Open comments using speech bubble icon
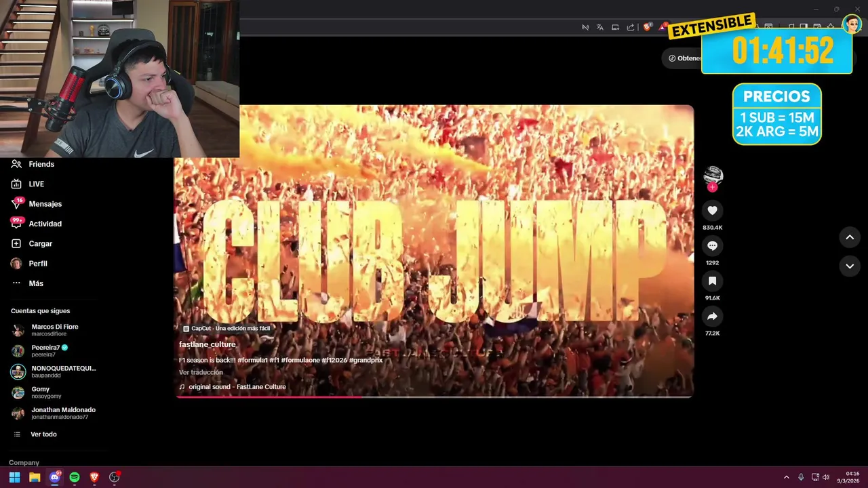Viewport: 868px width, 488px height. coord(712,246)
